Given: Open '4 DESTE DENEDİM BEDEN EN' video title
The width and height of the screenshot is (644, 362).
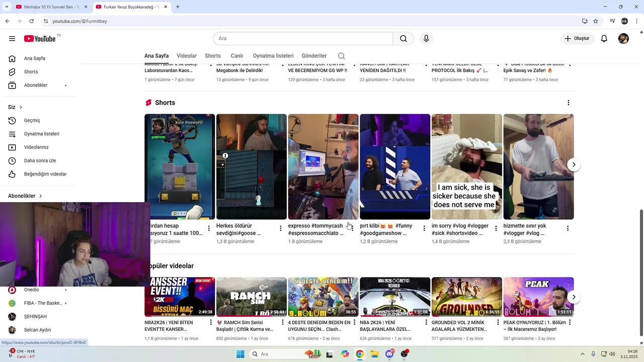Looking at the screenshot, I should [319, 326].
